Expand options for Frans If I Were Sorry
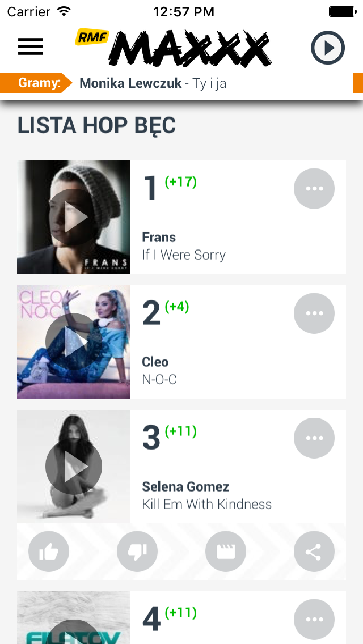363x644 pixels. (x=314, y=189)
